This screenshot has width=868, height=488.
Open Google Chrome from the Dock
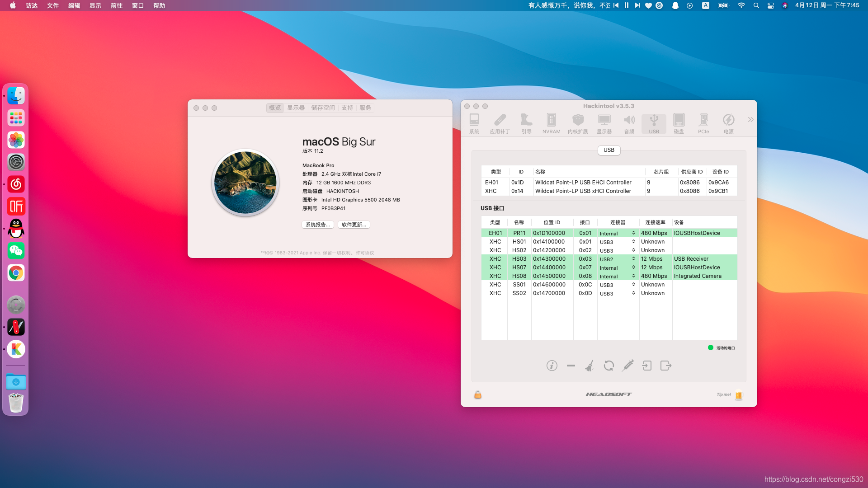click(x=16, y=273)
